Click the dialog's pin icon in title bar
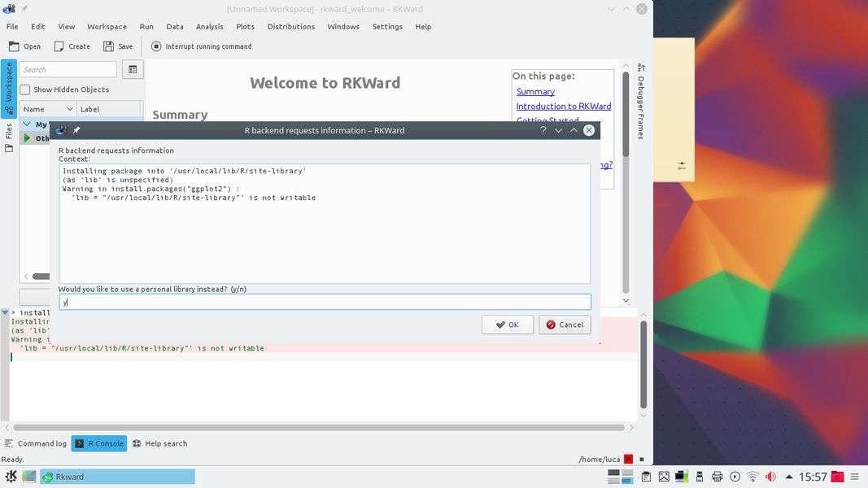This screenshot has height=488, width=868. point(76,130)
